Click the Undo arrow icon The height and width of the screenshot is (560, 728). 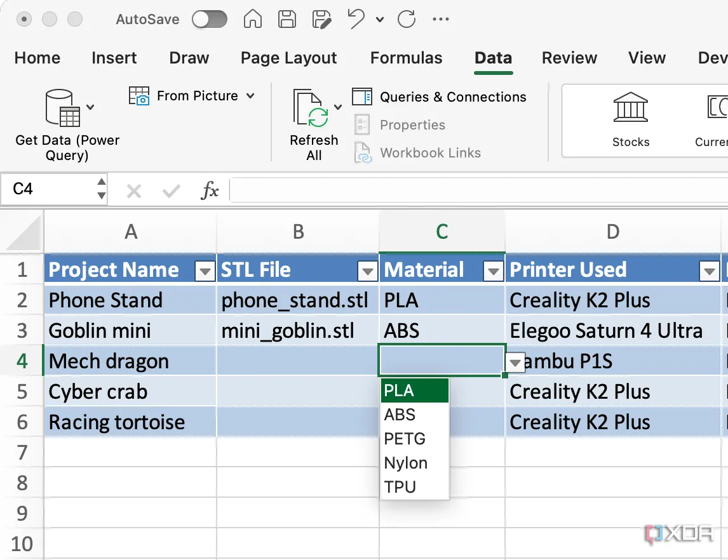pos(356,19)
